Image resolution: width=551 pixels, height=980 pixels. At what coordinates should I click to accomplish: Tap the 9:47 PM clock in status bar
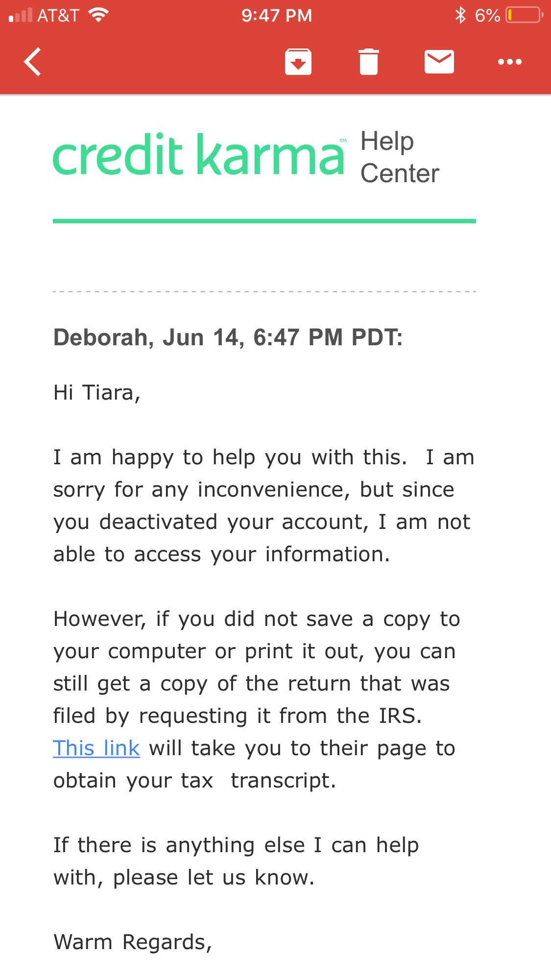coord(277,15)
